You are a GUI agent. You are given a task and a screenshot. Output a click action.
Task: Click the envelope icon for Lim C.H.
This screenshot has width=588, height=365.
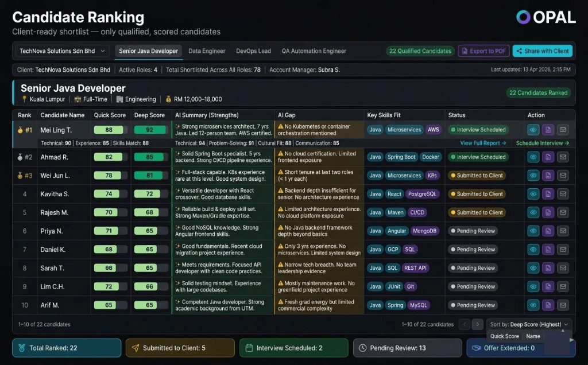point(563,287)
